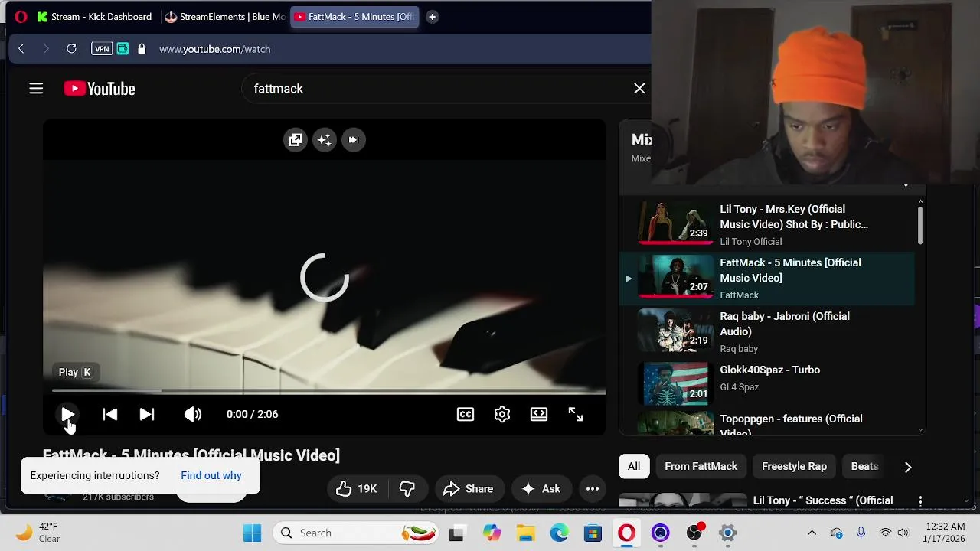Open new browser tab with plus button
The image size is (980, 551).
432,17
